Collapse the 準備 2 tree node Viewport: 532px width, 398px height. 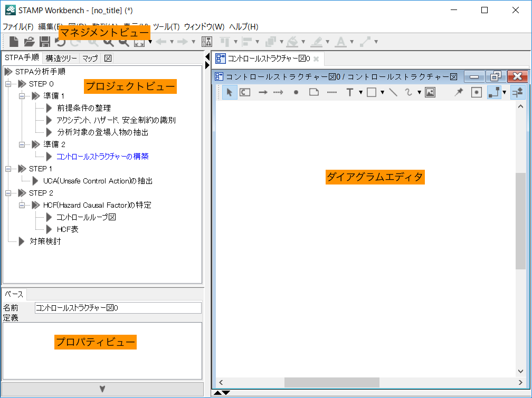pyautogui.click(x=22, y=144)
